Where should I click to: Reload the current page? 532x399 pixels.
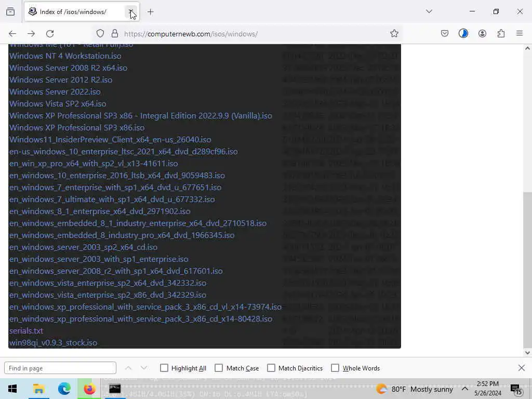coord(50,34)
